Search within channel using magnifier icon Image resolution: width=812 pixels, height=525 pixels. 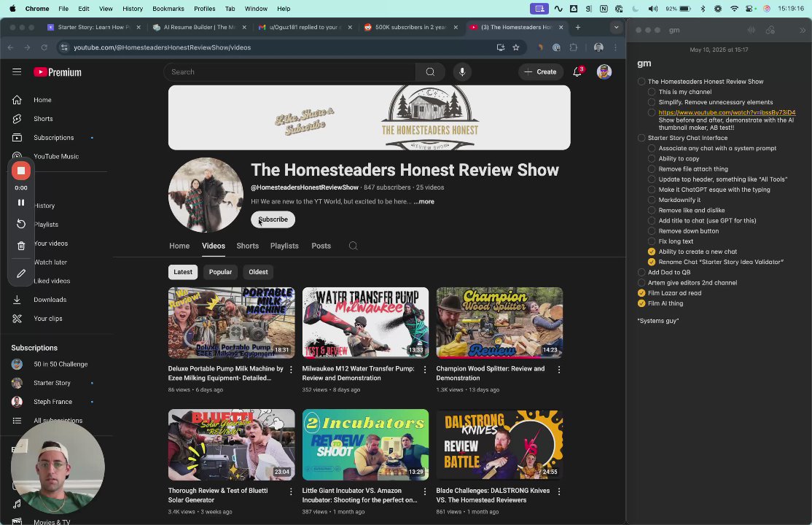click(x=354, y=246)
